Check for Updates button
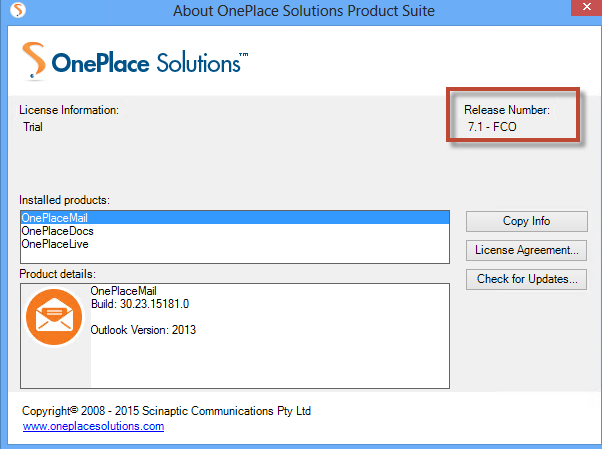This screenshot has height=449, width=602. (x=526, y=279)
